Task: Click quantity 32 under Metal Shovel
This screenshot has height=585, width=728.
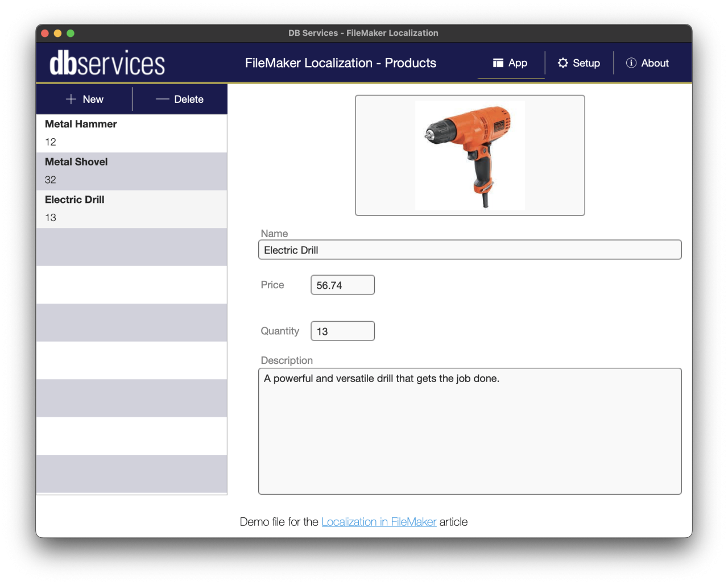Action: (51, 180)
